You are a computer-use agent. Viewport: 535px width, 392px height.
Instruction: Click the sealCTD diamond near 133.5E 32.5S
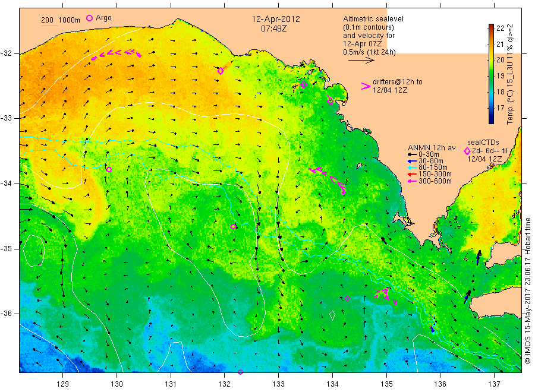coord(304,85)
